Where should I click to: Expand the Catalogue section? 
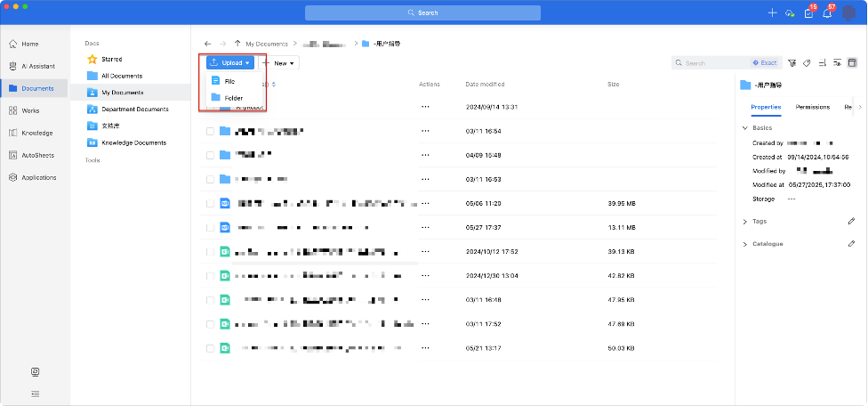pyautogui.click(x=745, y=243)
